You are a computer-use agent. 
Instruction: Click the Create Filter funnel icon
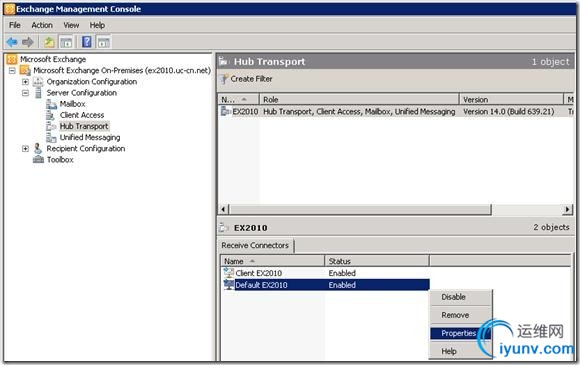pos(224,79)
